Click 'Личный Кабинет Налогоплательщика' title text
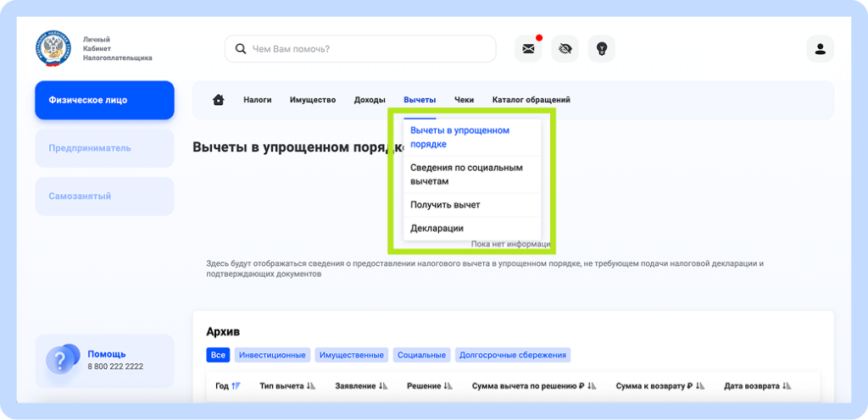868x420 pixels. click(x=117, y=48)
